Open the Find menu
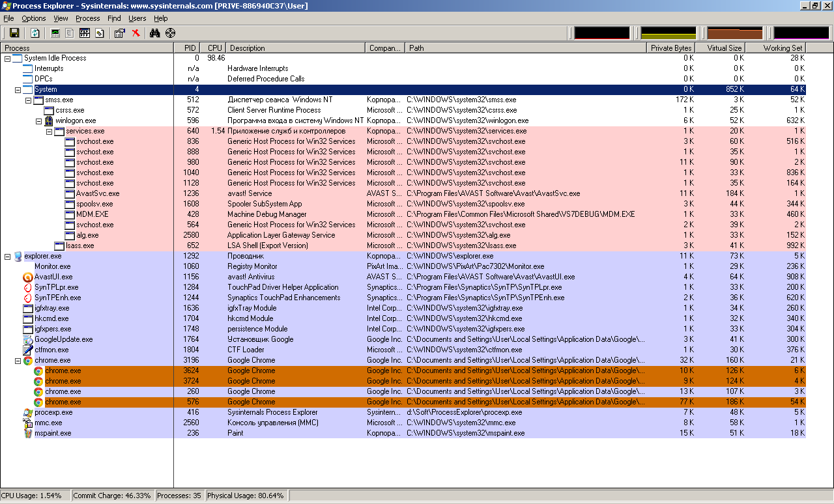This screenshot has height=504, width=834. tap(114, 18)
